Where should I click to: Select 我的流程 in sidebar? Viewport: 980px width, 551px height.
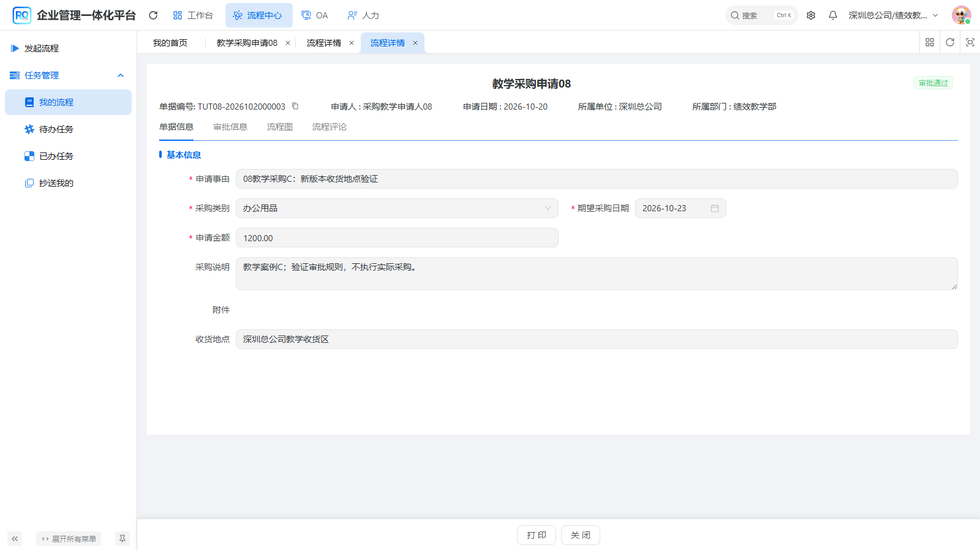click(68, 102)
